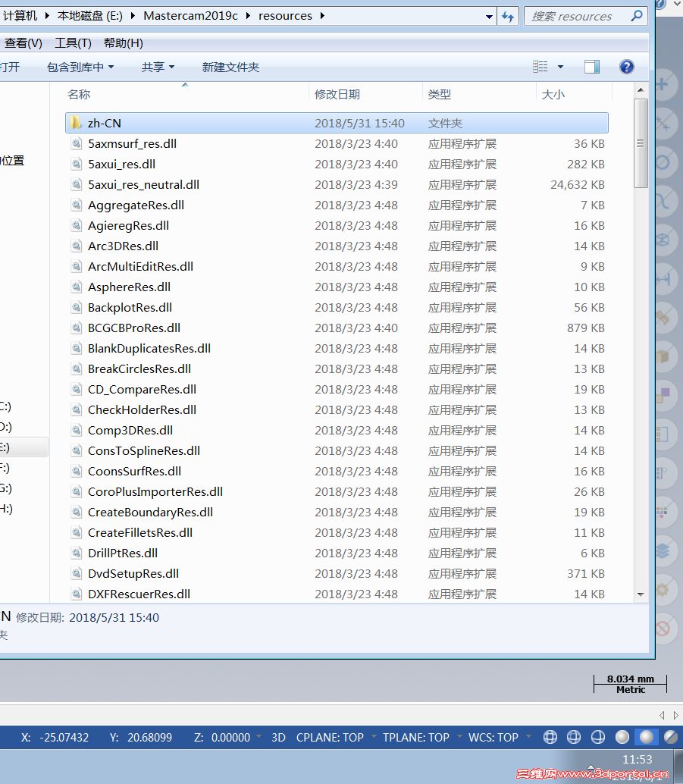This screenshot has width=683, height=784.
Task: Click the 新建文件夹 button
Action: (x=230, y=67)
